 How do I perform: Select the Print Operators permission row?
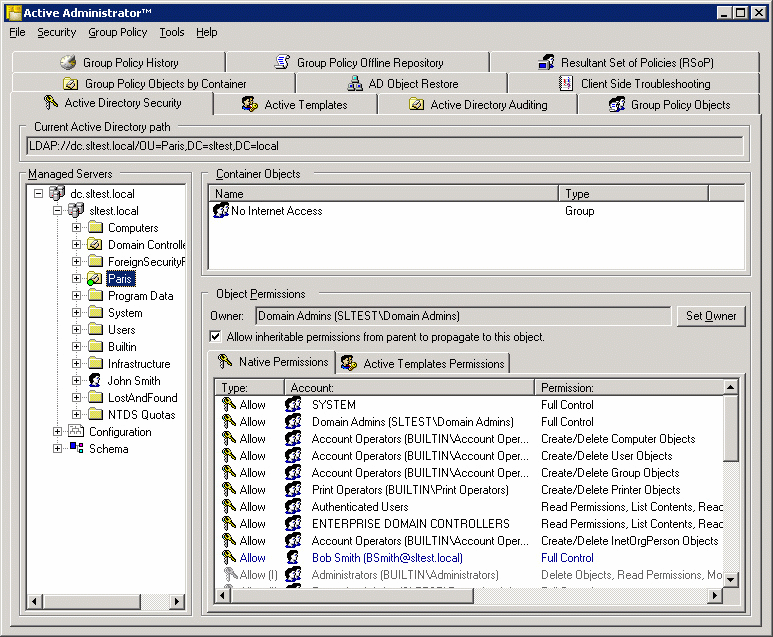[469, 490]
